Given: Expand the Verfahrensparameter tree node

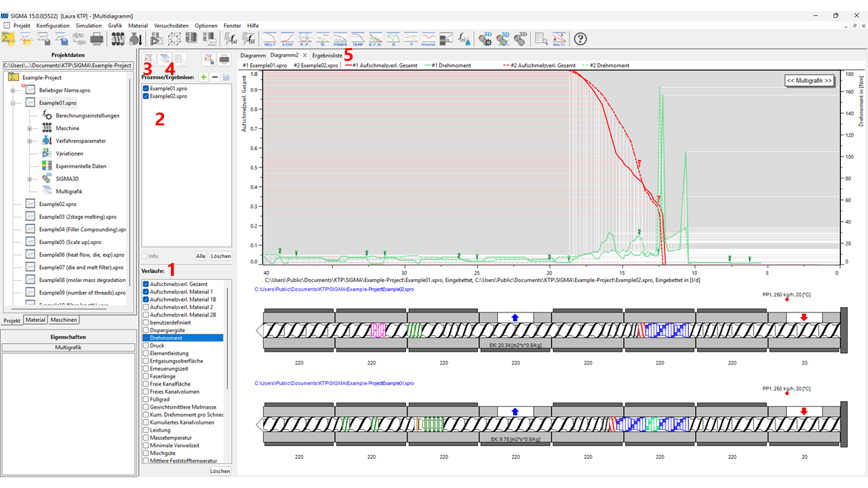Looking at the screenshot, I should point(30,141).
